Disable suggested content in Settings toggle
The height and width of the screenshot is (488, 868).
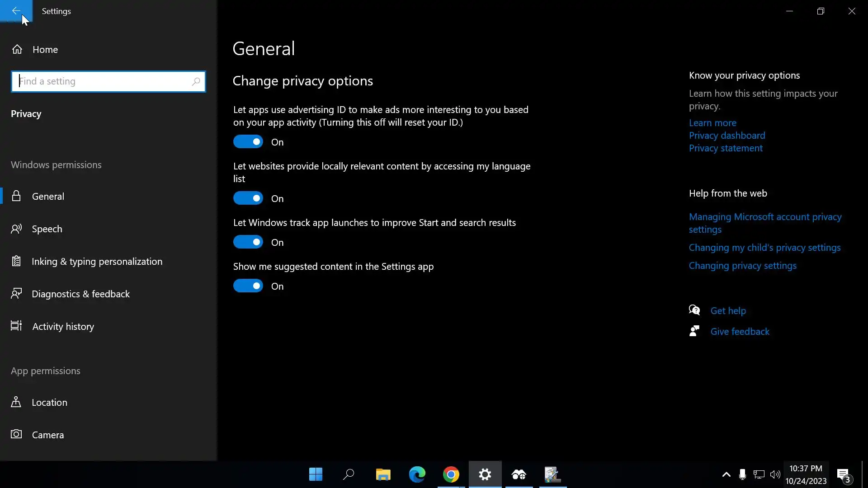point(248,286)
